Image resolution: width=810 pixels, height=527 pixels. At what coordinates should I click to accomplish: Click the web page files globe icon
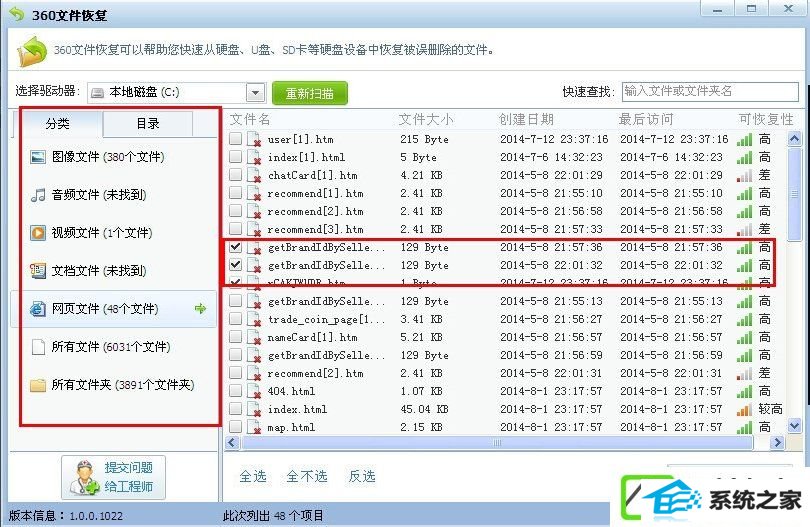pos(38,309)
